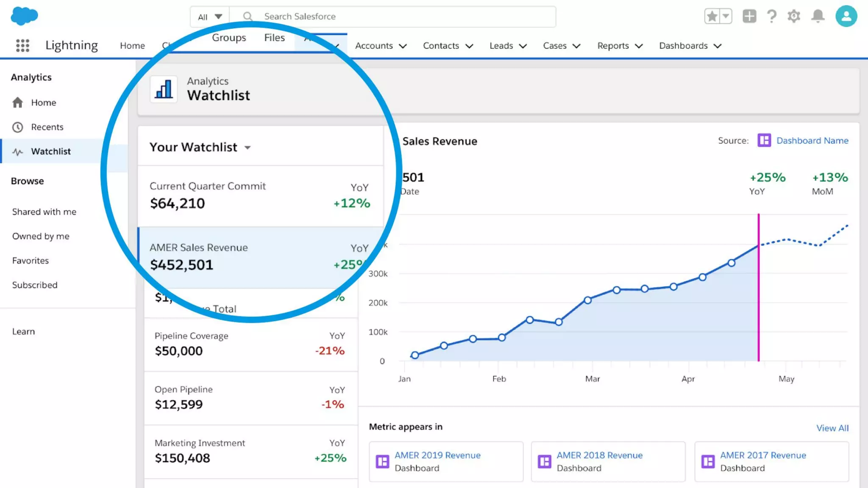This screenshot has width=868, height=488.
Task: Open the Help question mark icon
Action: [x=772, y=17]
